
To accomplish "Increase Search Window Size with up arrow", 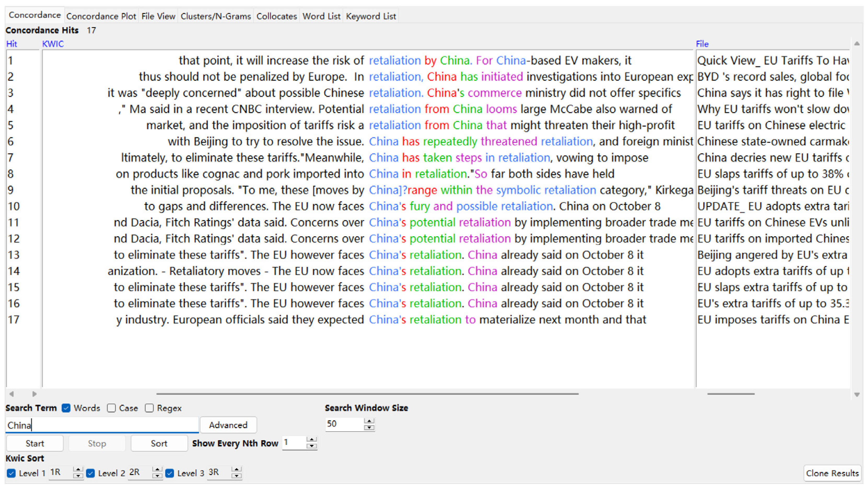I will [x=369, y=421].
